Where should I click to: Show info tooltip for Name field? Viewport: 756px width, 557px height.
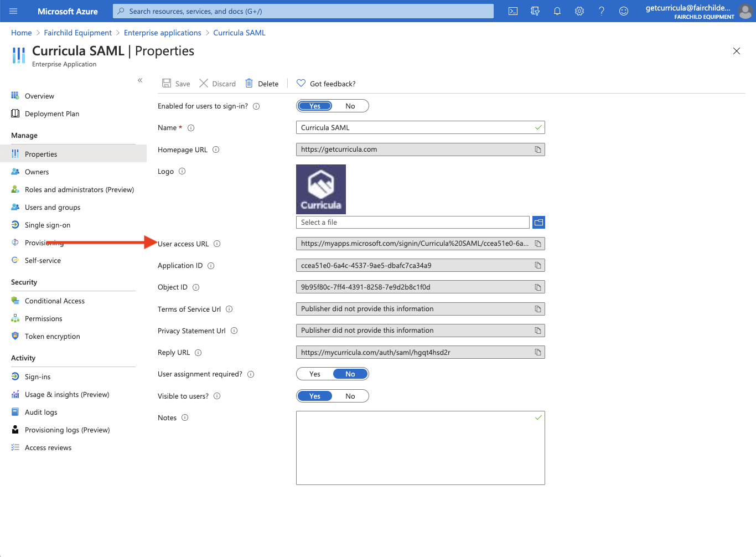pyautogui.click(x=191, y=128)
